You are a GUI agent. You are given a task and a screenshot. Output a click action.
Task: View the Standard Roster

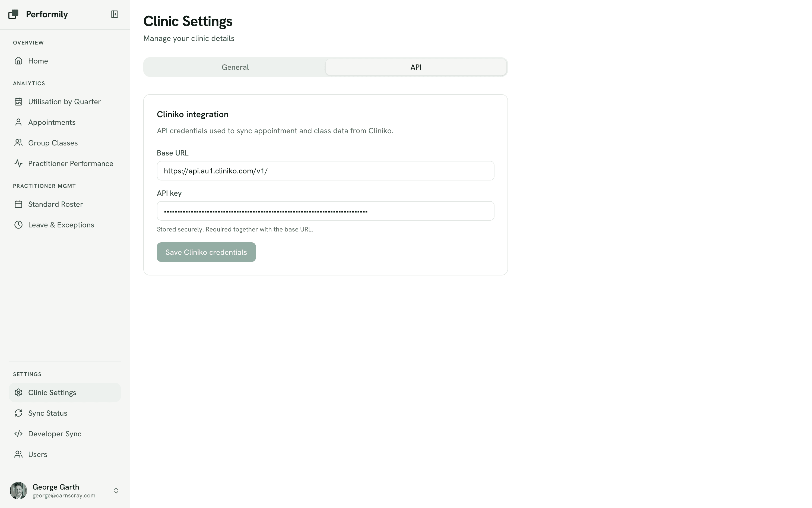click(65, 204)
